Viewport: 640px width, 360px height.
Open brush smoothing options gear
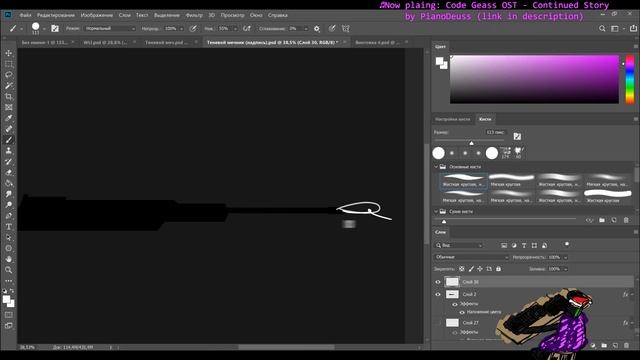(317, 29)
